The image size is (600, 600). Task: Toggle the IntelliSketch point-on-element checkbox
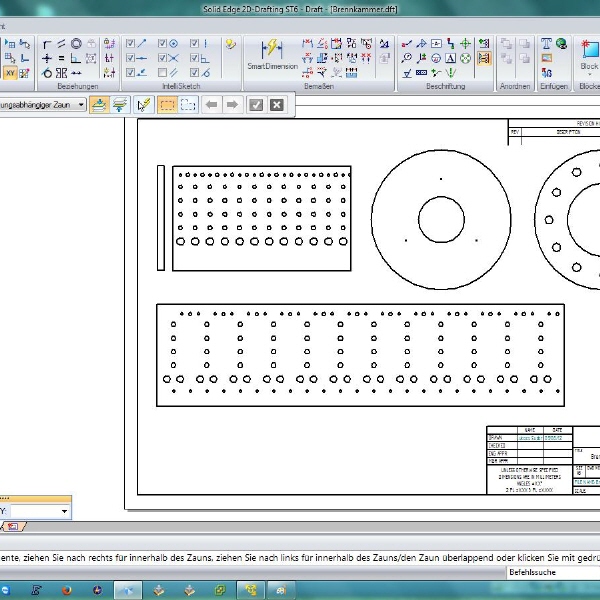130,72
